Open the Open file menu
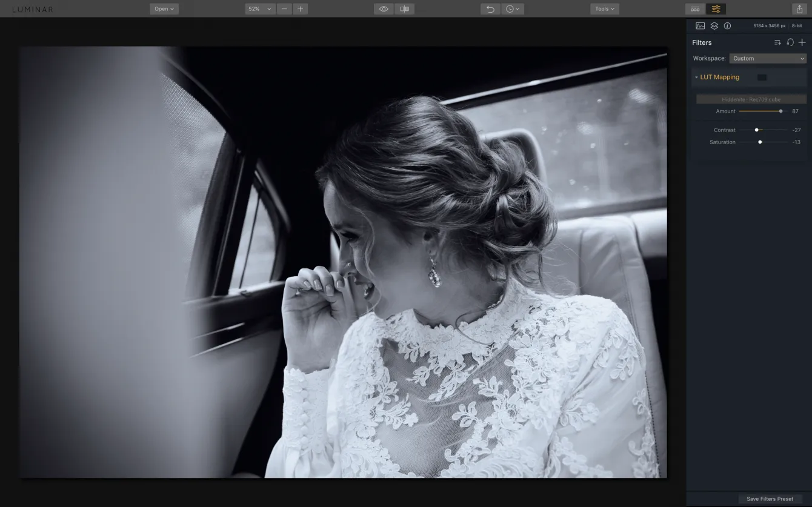This screenshot has height=507, width=812. click(164, 9)
